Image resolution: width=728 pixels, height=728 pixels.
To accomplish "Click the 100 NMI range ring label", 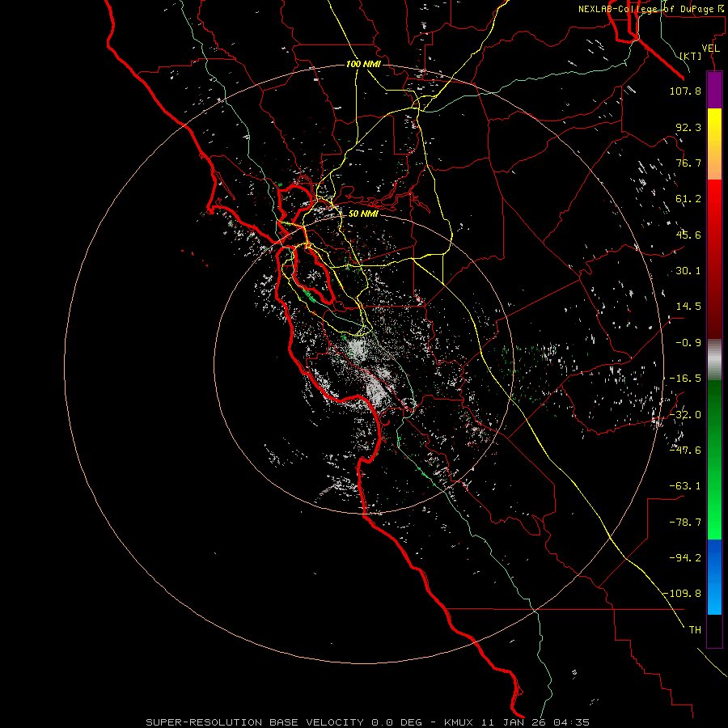I will pyautogui.click(x=363, y=64).
